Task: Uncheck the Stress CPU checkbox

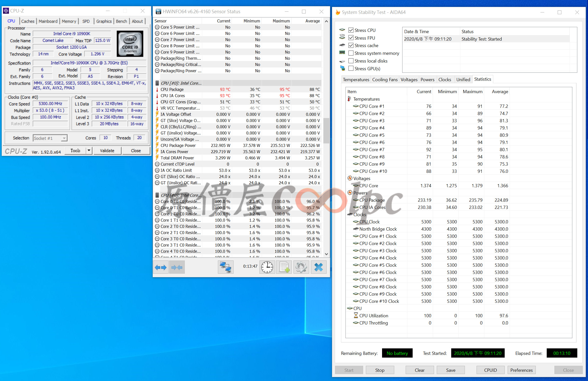Action: pos(351,30)
